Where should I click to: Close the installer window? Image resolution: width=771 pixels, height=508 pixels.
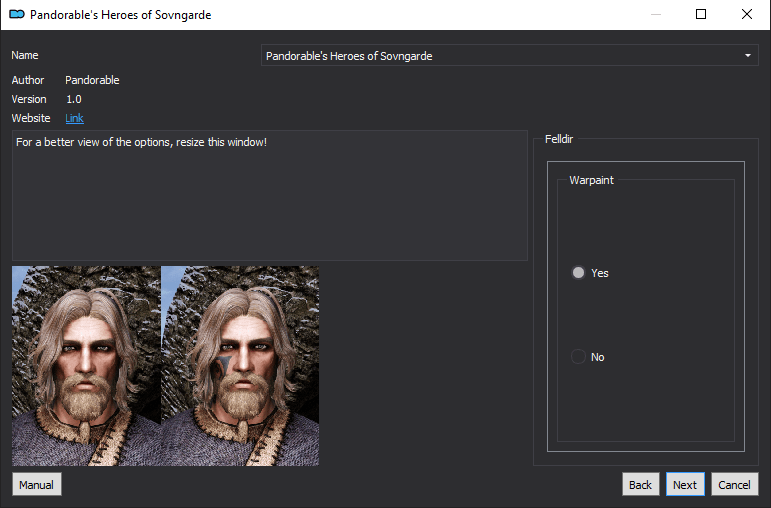click(746, 14)
